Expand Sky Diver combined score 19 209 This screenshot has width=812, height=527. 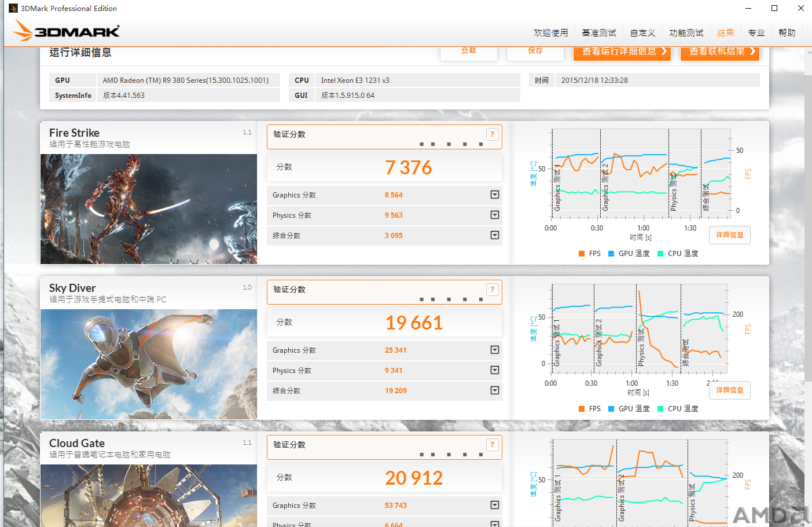click(x=495, y=390)
